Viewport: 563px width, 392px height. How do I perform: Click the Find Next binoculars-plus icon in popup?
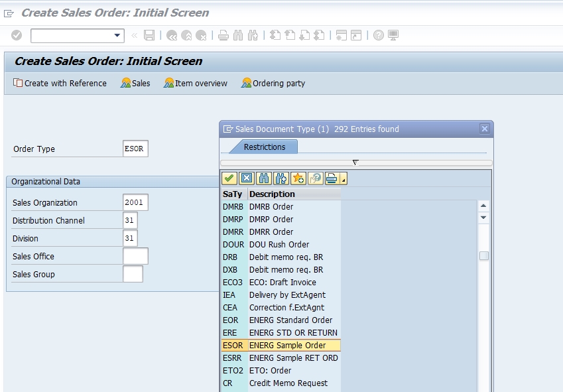point(281,178)
